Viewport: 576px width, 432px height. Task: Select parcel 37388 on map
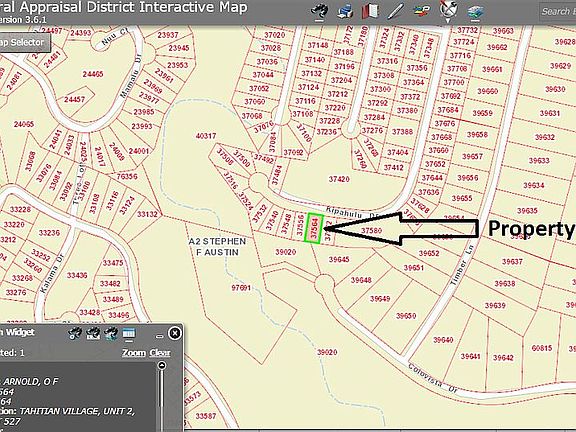402,132
